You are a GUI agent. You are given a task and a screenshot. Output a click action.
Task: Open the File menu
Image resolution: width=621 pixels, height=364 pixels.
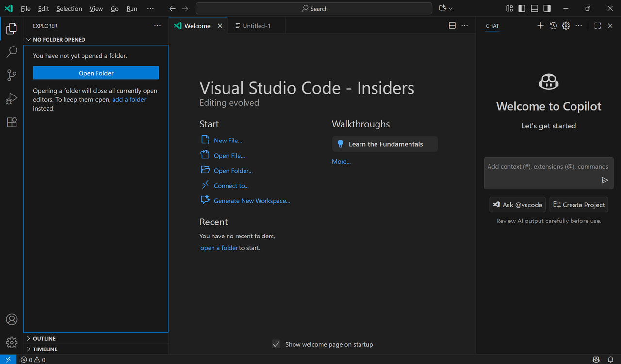tap(26, 8)
